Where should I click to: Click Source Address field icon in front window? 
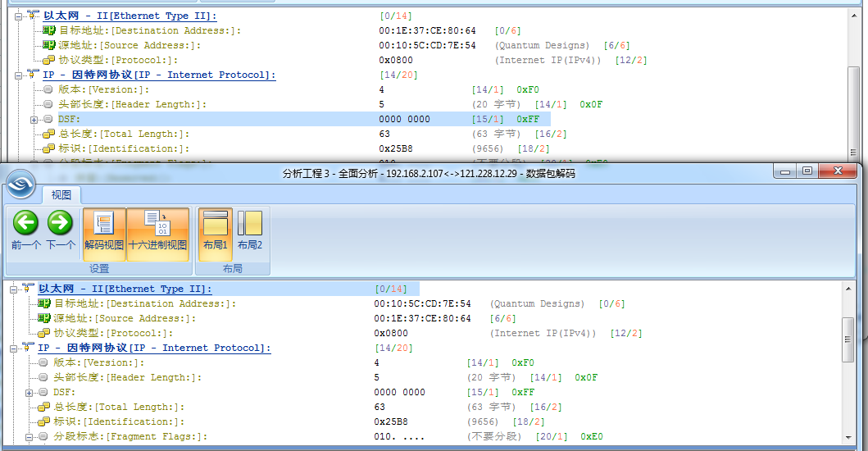pyautogui.click(x=43, y=319)
